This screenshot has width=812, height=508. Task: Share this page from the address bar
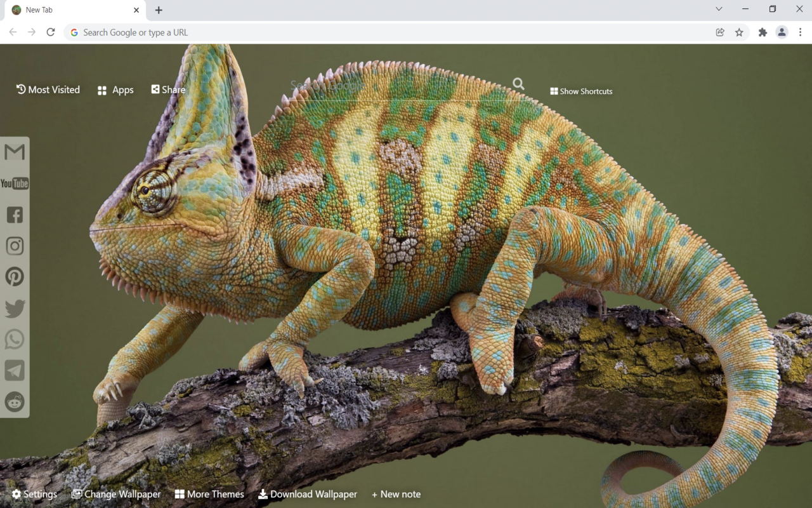[720, 32]
